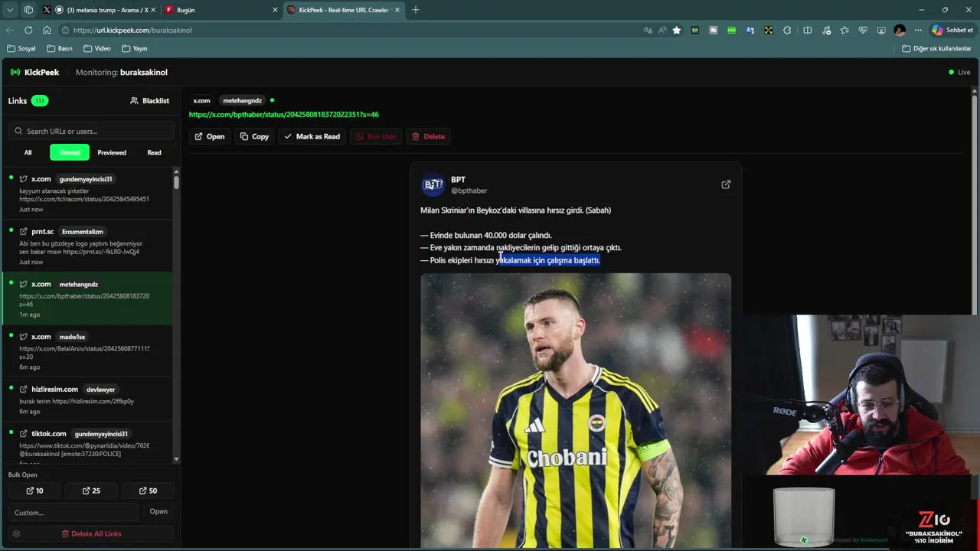
Task: Click the screenshot capture icon
Action: coord(881,30)
